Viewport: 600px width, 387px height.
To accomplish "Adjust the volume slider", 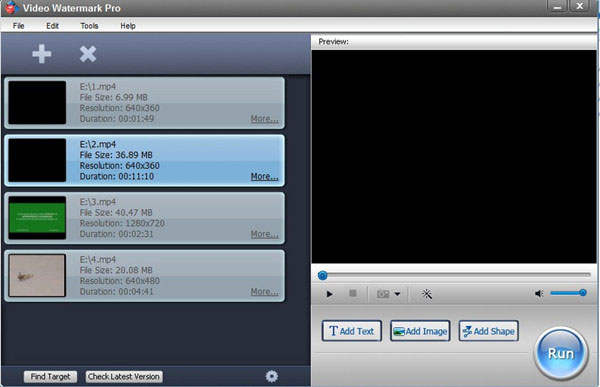I will pos(569,293).
